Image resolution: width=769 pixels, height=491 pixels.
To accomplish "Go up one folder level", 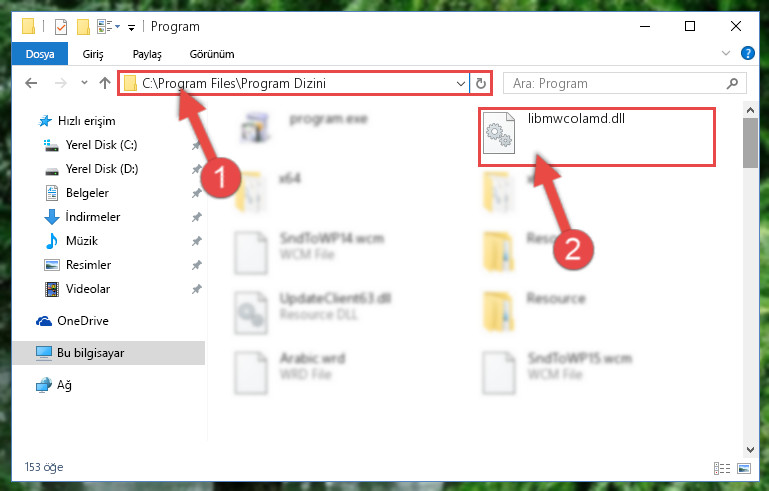I will tap(104, 83).
